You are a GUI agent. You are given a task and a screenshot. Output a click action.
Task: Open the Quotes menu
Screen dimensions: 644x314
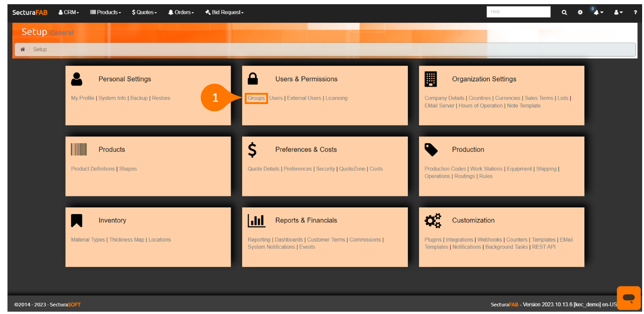[144, 13]
